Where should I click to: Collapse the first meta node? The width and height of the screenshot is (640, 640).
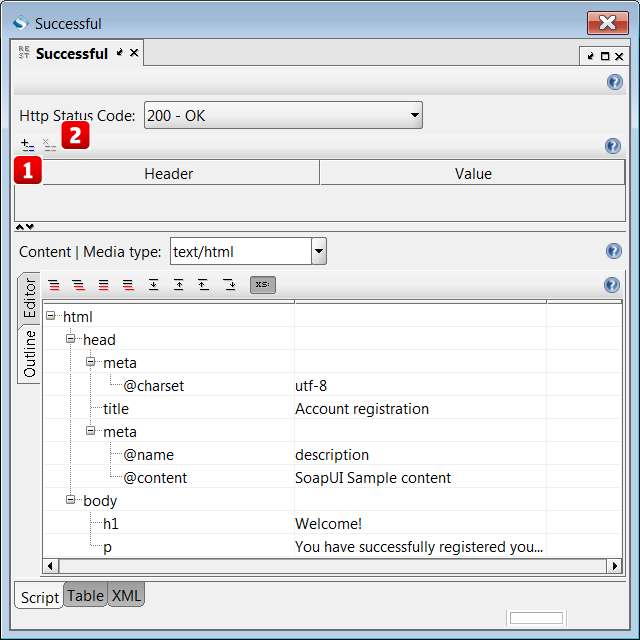(x=91, y=362)
